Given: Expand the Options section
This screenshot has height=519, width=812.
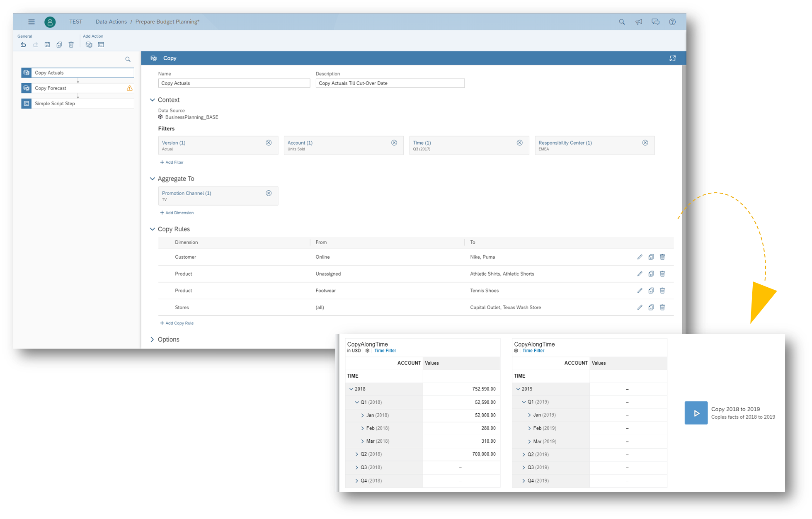Looking at the screenshot, I should coord(153,340).
